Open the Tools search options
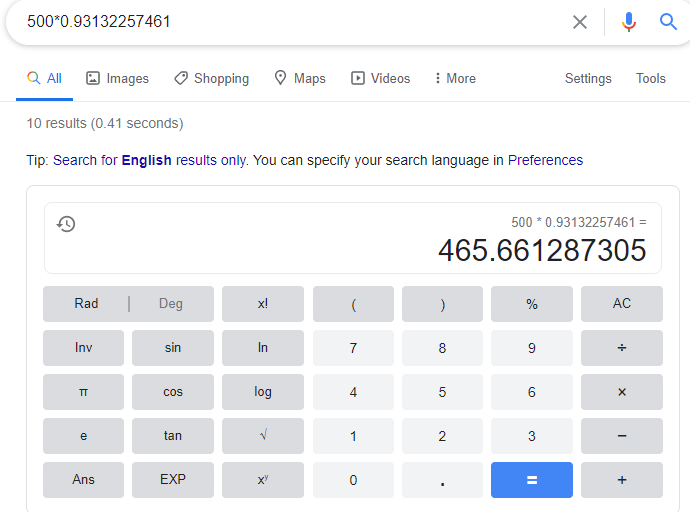Viewport: 690px width, 512px height. 651,78
